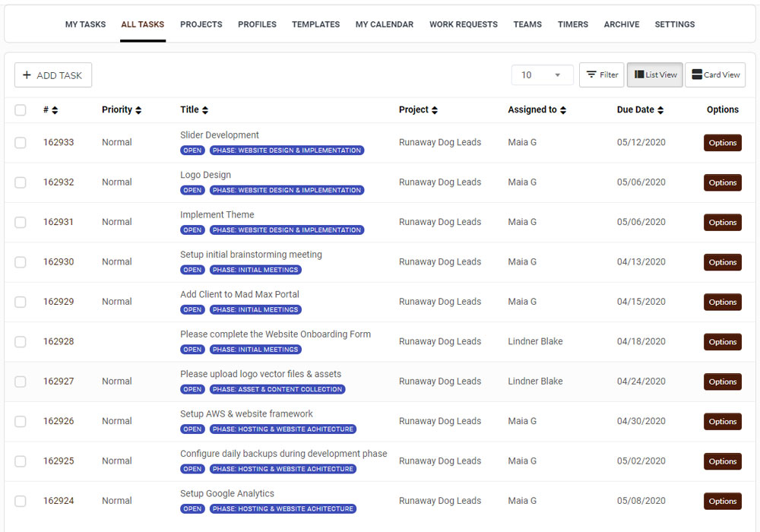Click the plus icon on Add Task

27,75
